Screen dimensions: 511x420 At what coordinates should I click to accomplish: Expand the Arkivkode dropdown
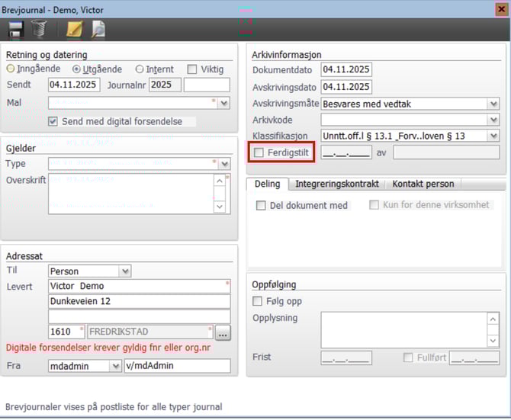point(493,120)
